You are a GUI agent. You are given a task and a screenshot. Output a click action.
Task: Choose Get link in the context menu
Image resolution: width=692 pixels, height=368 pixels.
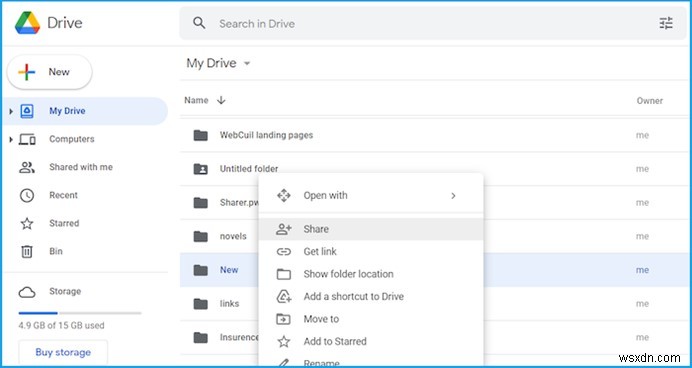tap(371, 252)
